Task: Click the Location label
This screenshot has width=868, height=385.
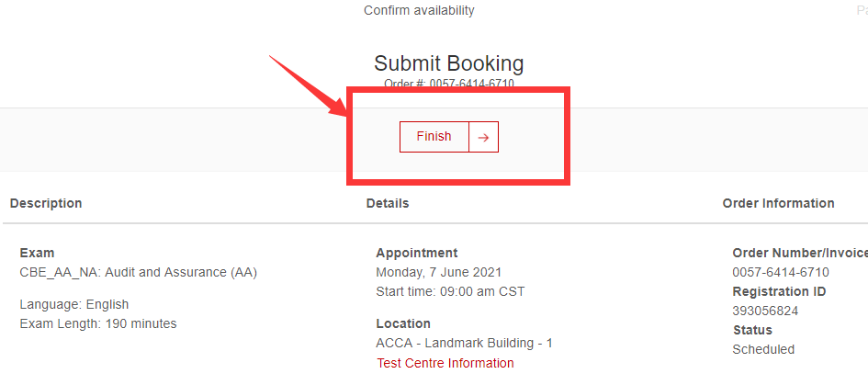Action: coord(403,323)
